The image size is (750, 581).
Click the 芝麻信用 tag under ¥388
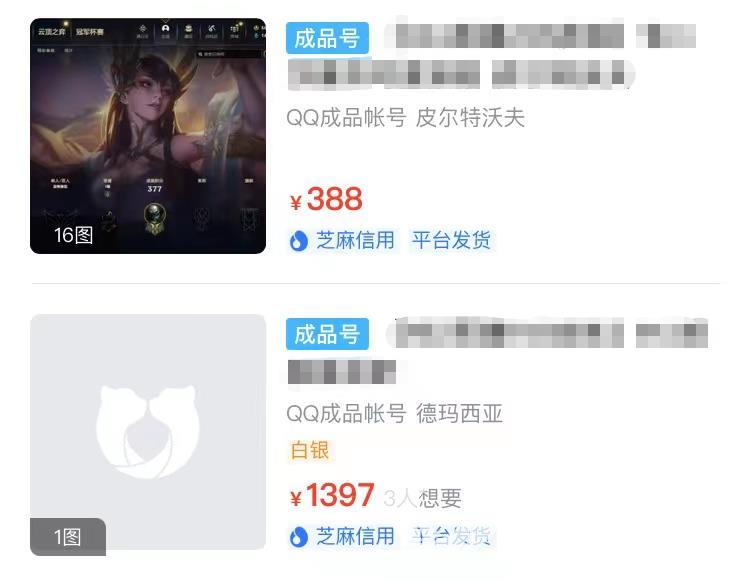(x=354, y=240)
